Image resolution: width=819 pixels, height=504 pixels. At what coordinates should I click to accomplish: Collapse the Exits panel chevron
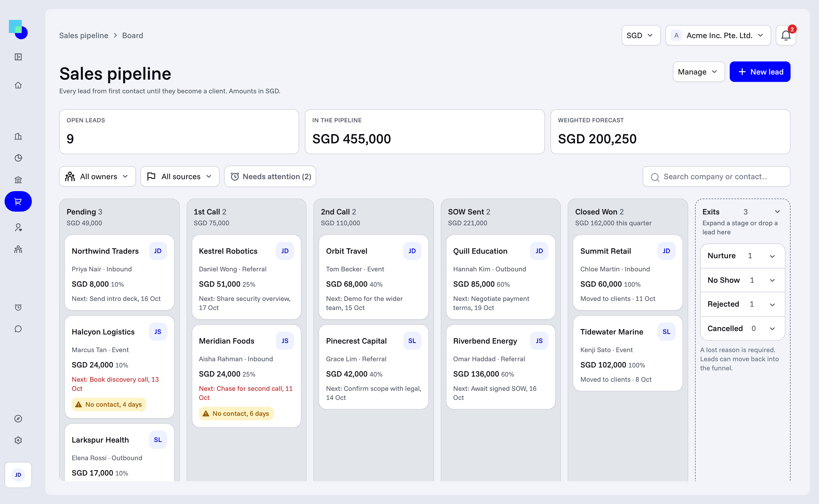[x=777, y=212]
